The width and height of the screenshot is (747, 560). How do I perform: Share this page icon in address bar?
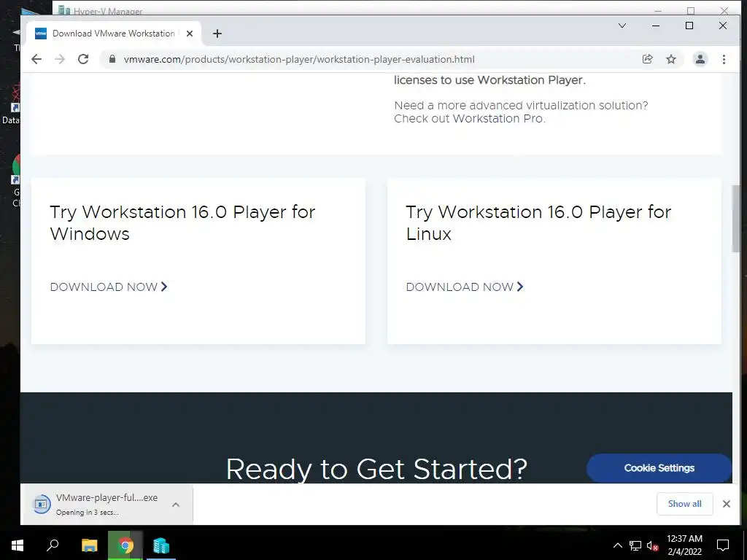tap(647, 59)
